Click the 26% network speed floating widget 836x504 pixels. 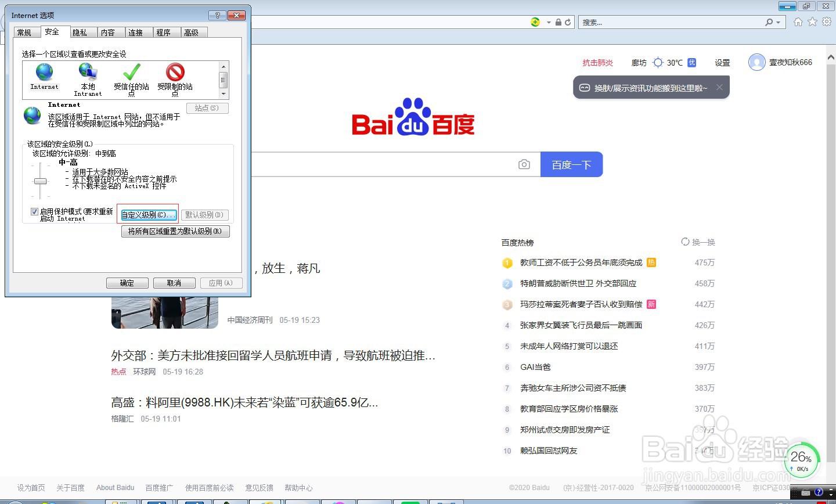tap(802, 460)
